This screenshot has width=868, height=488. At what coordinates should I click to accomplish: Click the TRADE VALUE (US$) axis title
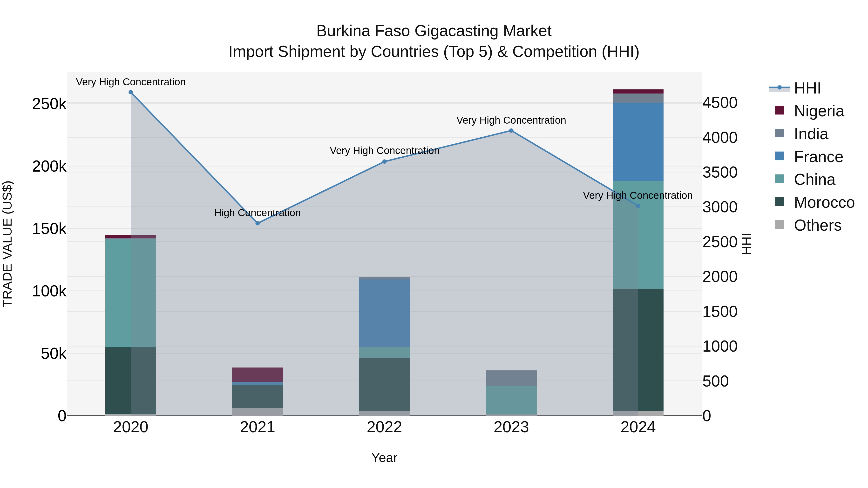tap(7, 244)
